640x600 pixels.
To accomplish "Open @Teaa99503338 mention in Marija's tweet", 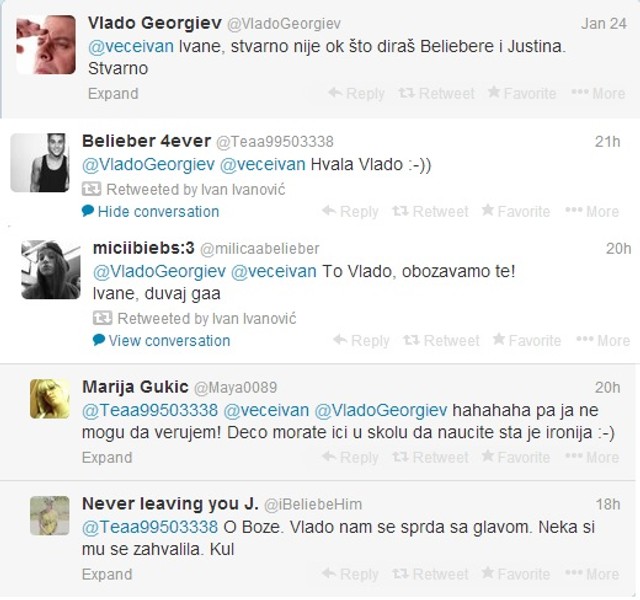I will [150, 410].
